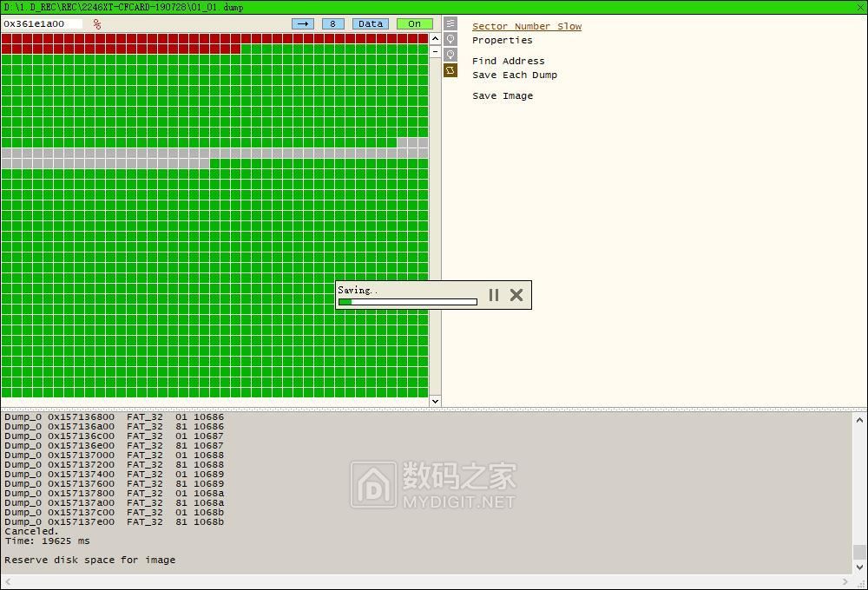Pause the saving operation
Image resolution: width=868 pixels, height=590 pixels.
pyautogui.click(x=494, y=295)
